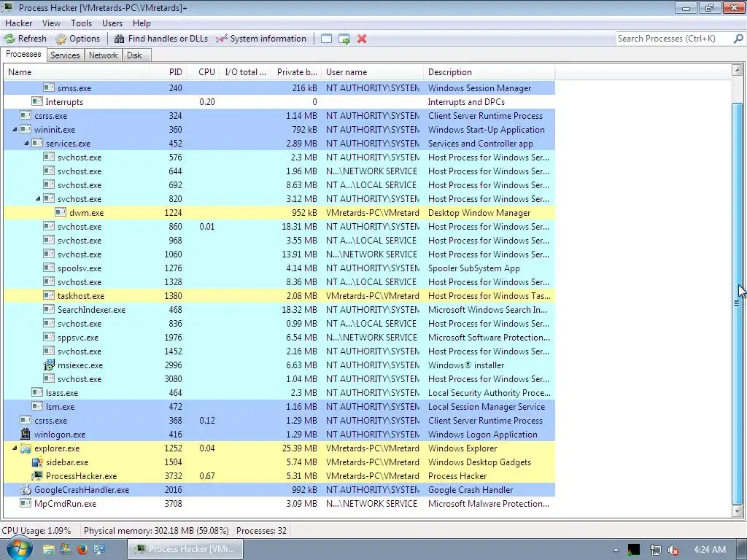Viewport: 747px width, 560px height.
Task: Click the sidebar.exe gadget icon
Action: point(37,462)
